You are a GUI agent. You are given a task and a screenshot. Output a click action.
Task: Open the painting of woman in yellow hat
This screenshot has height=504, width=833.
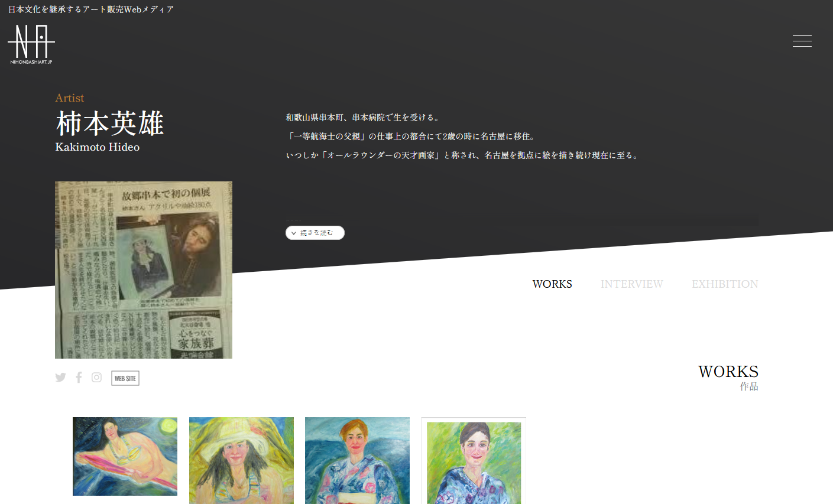coord(241,460)
